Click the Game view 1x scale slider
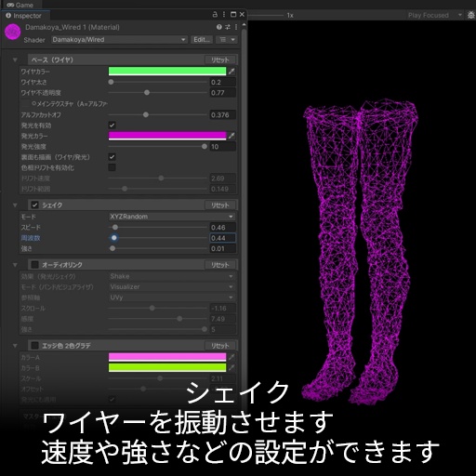 pos(266,15)
